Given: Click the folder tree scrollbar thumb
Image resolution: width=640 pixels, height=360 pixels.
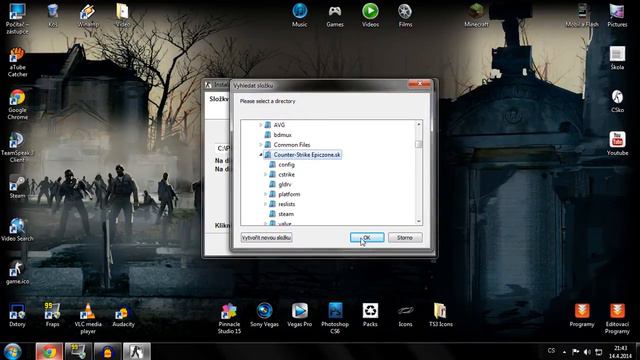Looking at the screenshot, I should 418,144.
